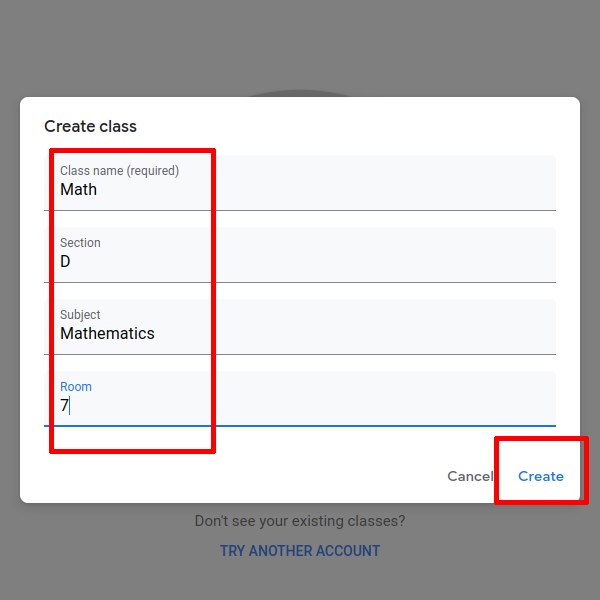Click the "Create class" dialog title

pyautogui.click(x=90, y=127)
